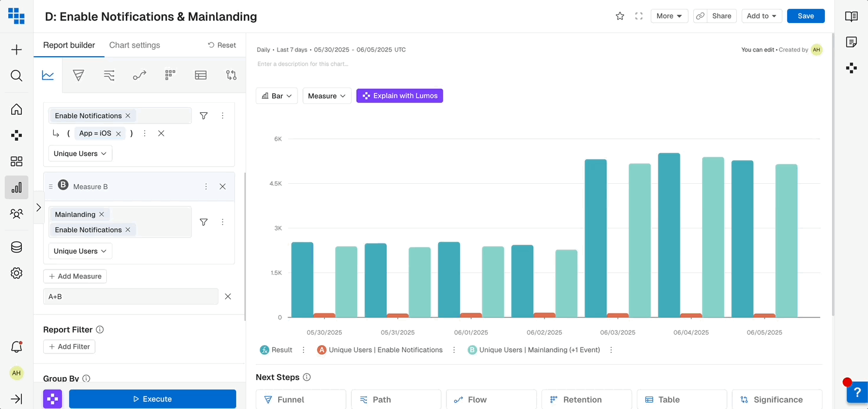Choose the path report type icon
868x409 pixels.
point(109,75)
